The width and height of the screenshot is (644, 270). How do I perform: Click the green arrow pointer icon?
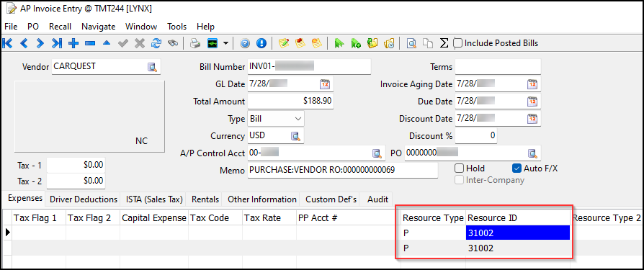pyautogui.click(x=339, y=43)
